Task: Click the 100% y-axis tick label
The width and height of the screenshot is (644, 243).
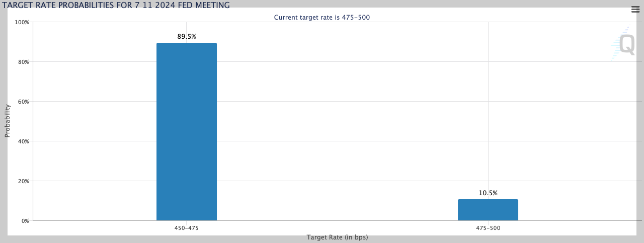Action: point(22,22)
